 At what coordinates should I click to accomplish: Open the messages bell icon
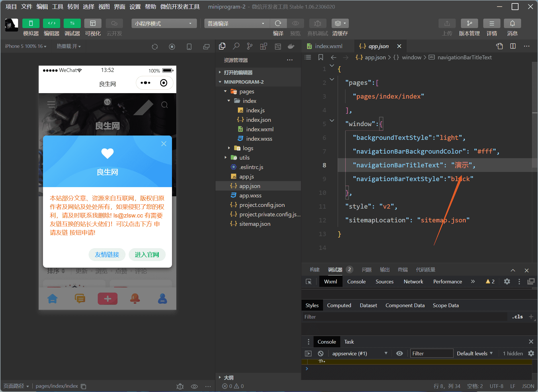512,23
